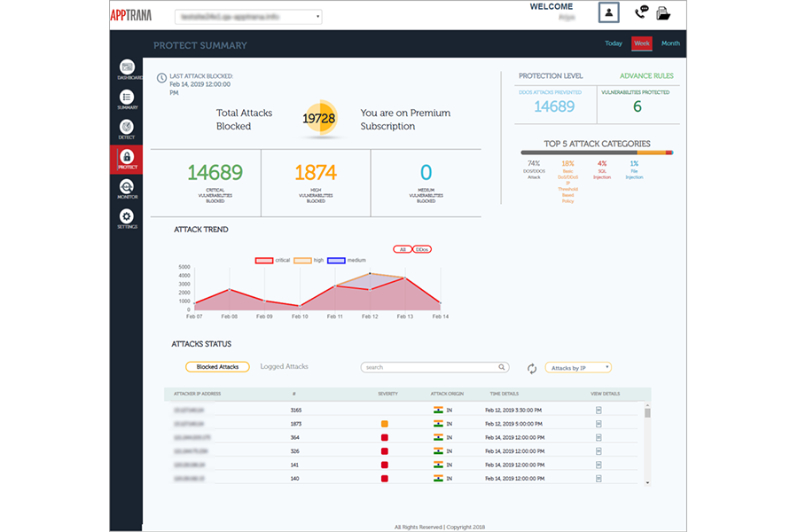Toggle the medium legend in Attack Trend

click(x=337, y=260)
